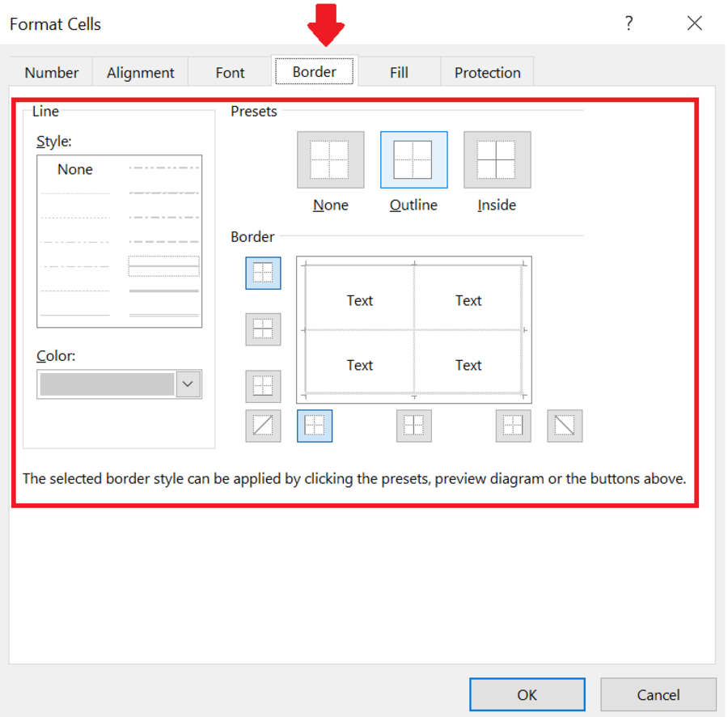728x717 pixels.
Task: Select the None line style
Action: click(x=75, y=169)
